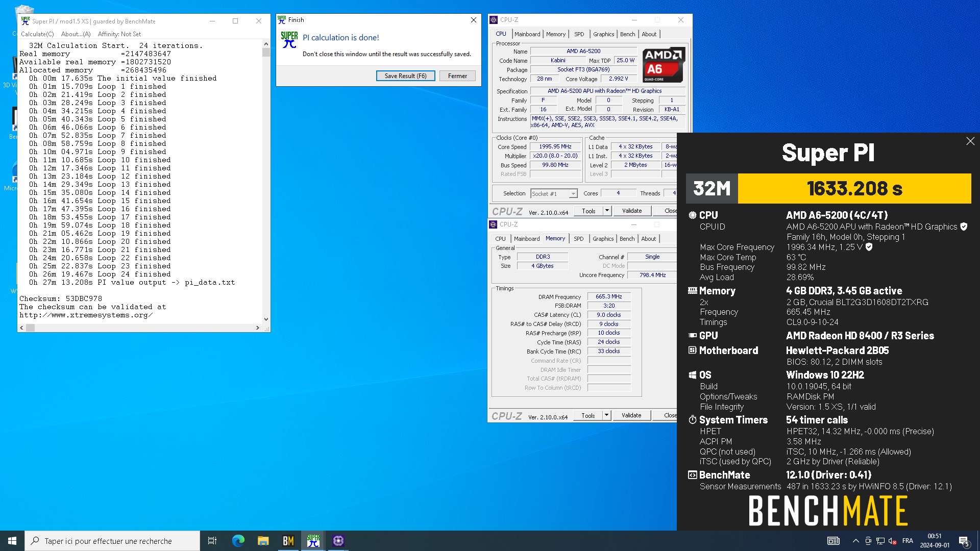Open SPD tab in bottom CPU-Z
Image resolution: width=980 pixels, height=551 pixels.
[x=579, y=239]
